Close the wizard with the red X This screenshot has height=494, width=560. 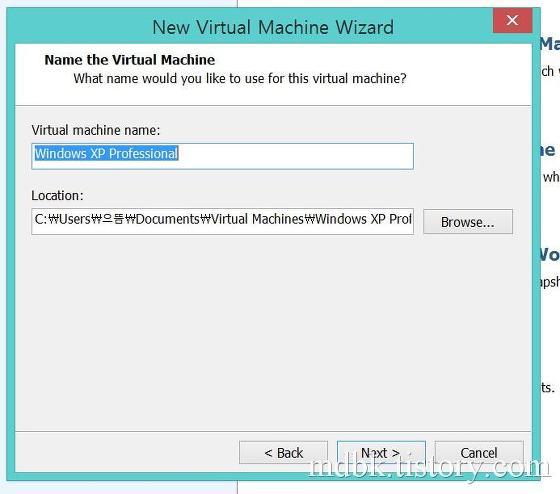[x=512, y=20]
